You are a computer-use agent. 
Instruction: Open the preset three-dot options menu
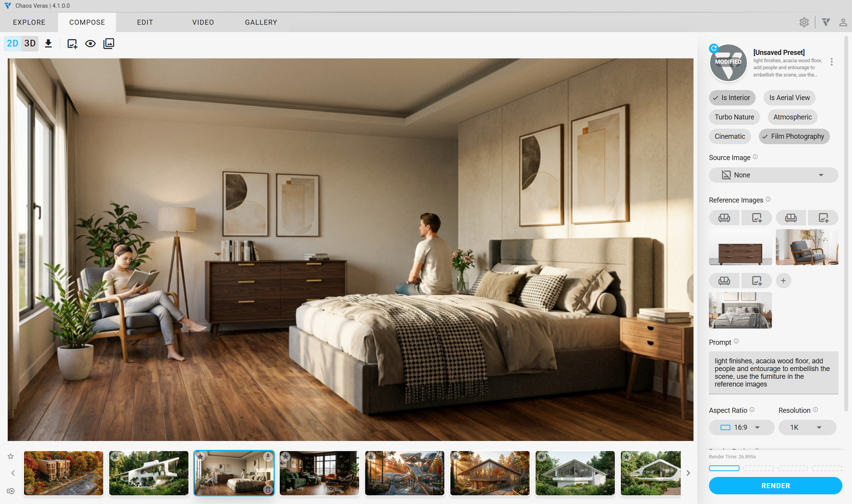pyautogui.click(x=832, y=62)
